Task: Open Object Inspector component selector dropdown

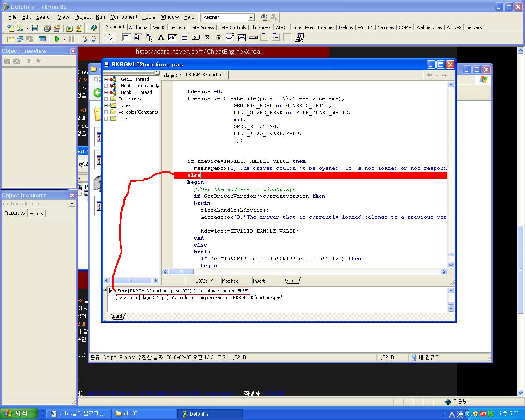Action: [x=72, y=204]
